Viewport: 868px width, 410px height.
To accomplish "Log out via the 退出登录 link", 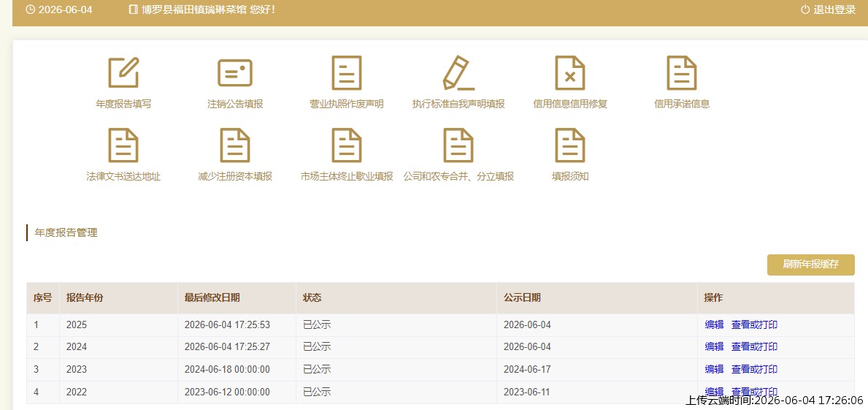I will 835,10.
